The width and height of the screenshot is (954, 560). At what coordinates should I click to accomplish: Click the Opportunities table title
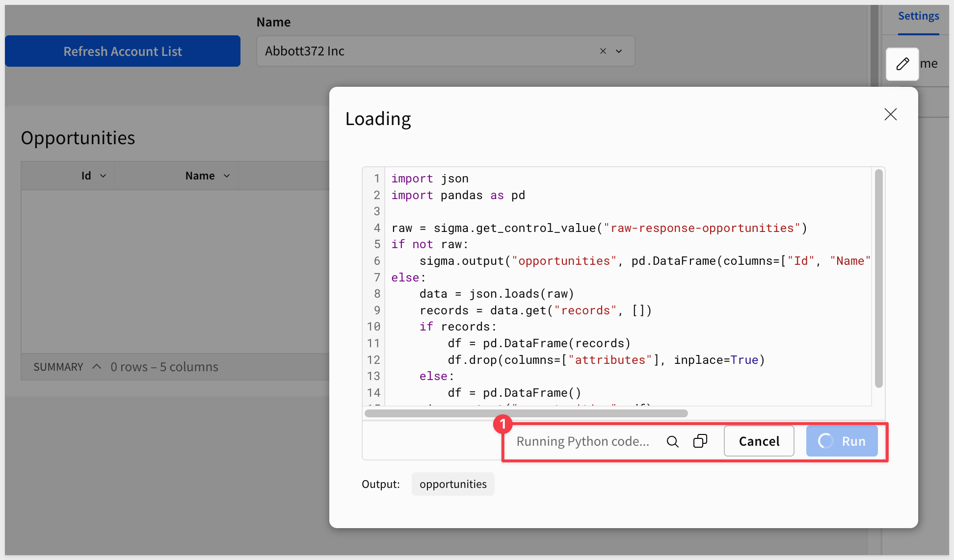point(78,138)
